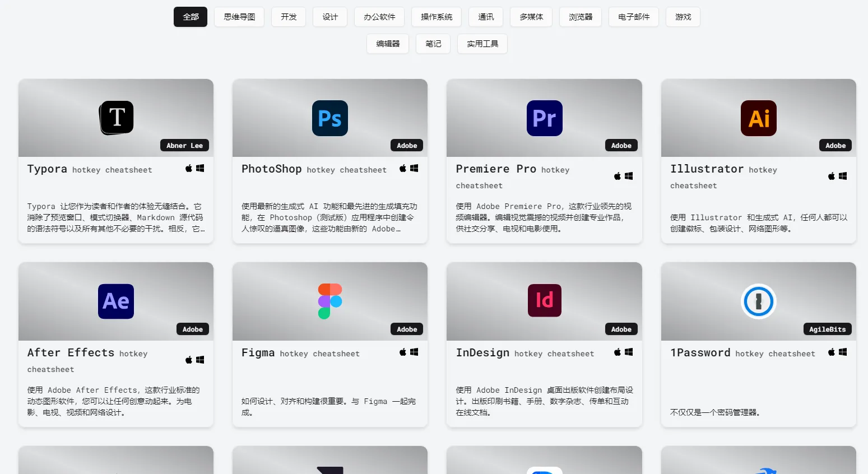Click the InDesign Id icon
Screen dimensions: 868x474
[x=545, y=300]
